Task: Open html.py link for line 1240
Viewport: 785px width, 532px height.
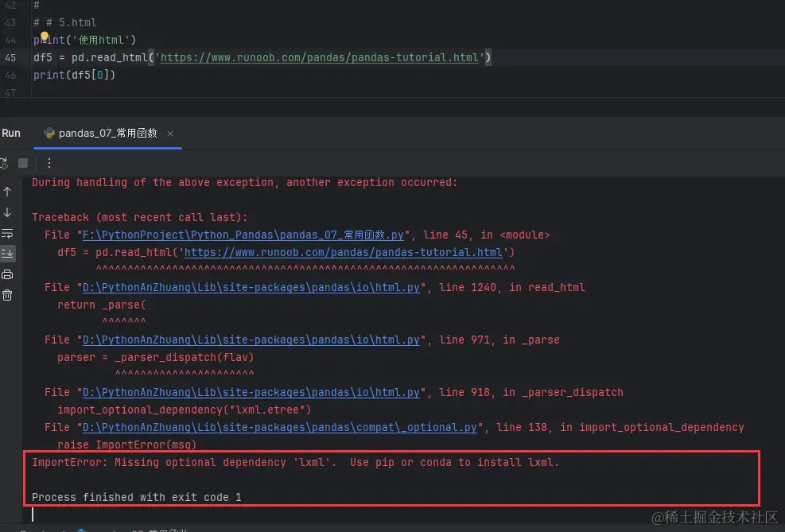Action: (251, 287)
